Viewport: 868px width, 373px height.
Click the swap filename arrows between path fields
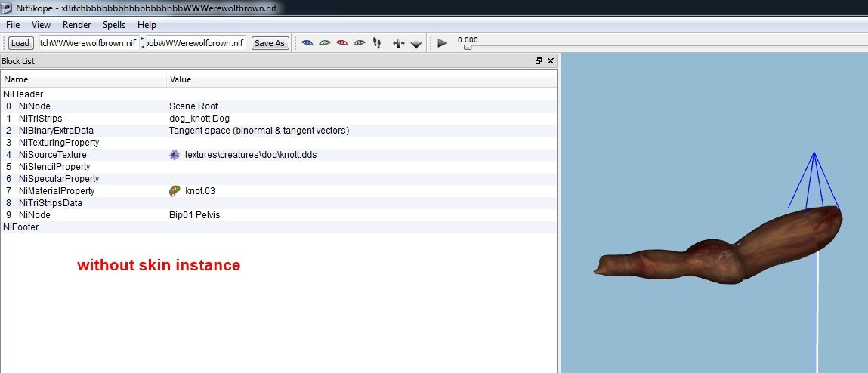(x=143, y=43)
